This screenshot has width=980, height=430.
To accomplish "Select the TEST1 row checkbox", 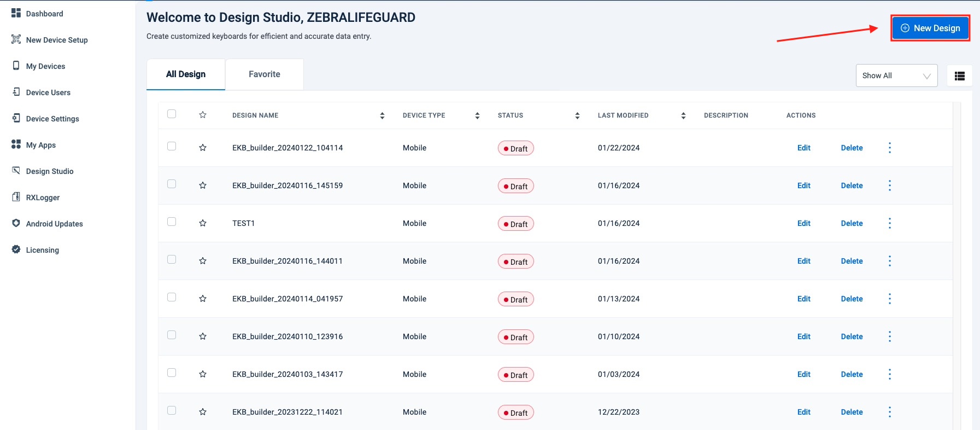I will pos(172,222).
